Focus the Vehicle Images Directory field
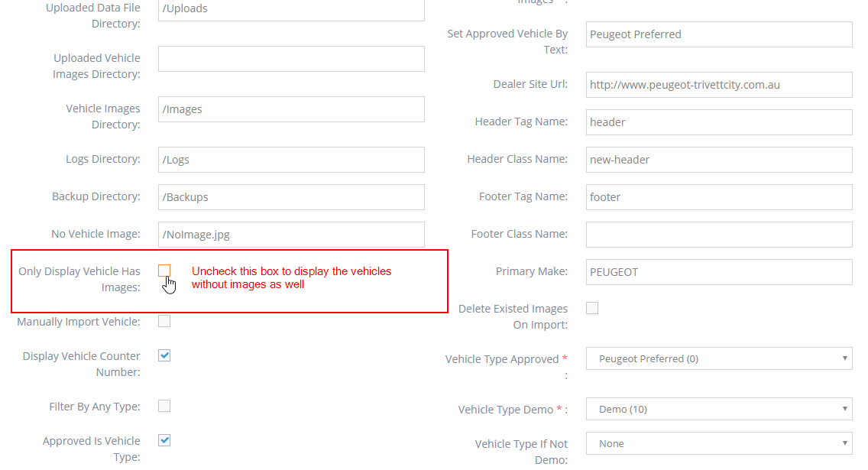This screenshot has height=470, width=868. (x=291, y=109)
